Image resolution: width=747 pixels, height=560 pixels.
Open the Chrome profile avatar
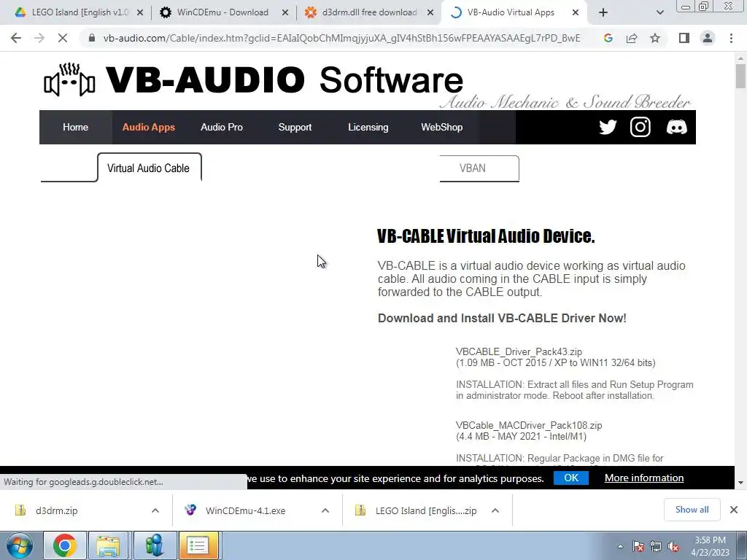click(x=708, y=38)
